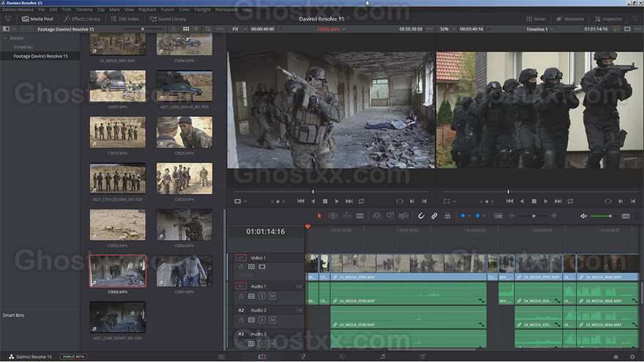Click the replace clip edit icon
This screenshot has width=644, height=362.
[x=404, y=216]
